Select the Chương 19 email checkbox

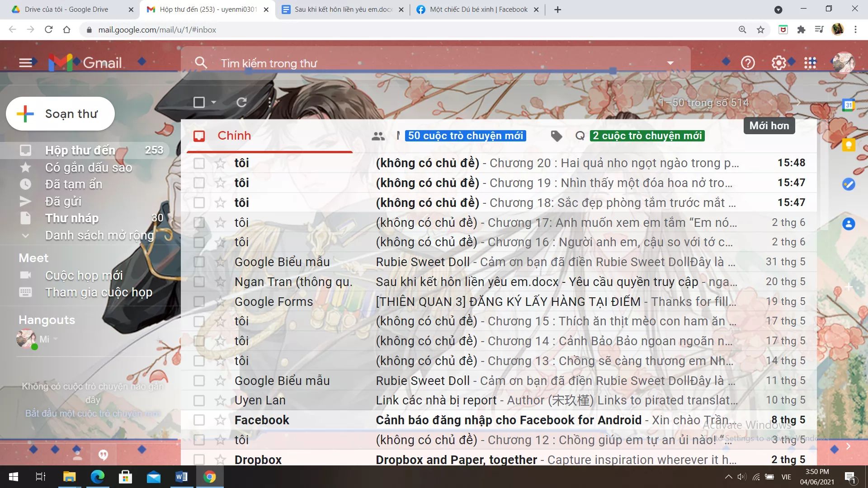coord(199,183)
